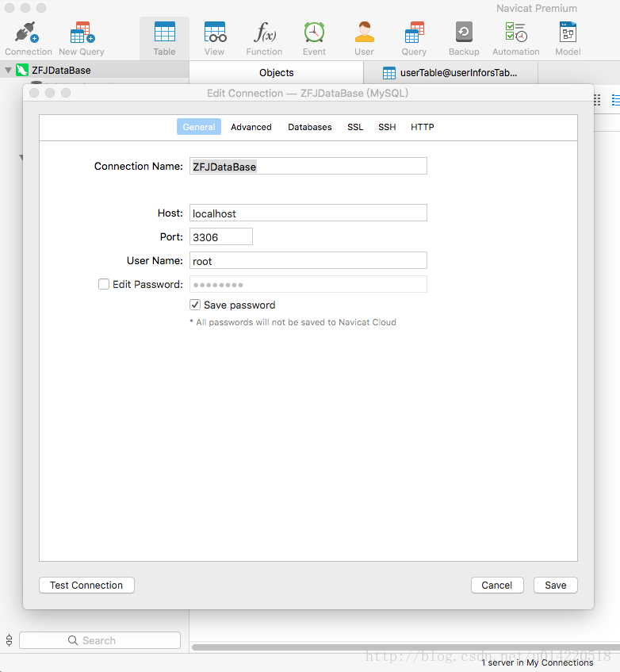Create a New Query from toolbar
This screenshot has height=672, width=620.
pos(82,33)
